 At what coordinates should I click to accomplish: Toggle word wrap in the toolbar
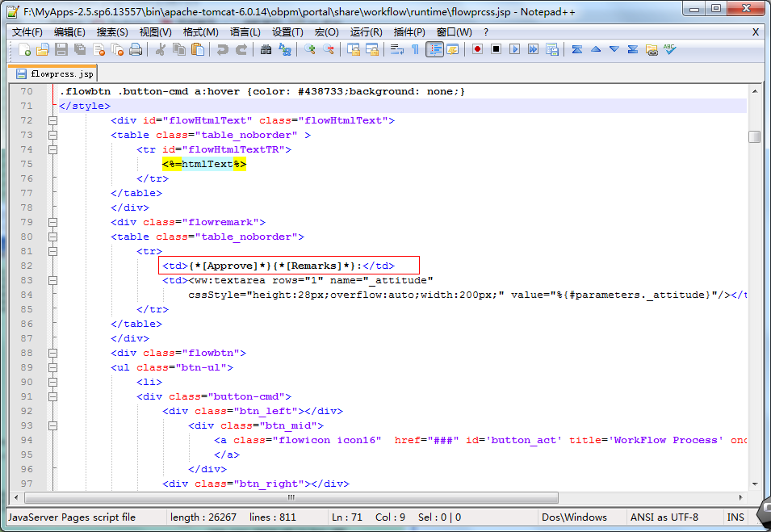click(396, 49)
